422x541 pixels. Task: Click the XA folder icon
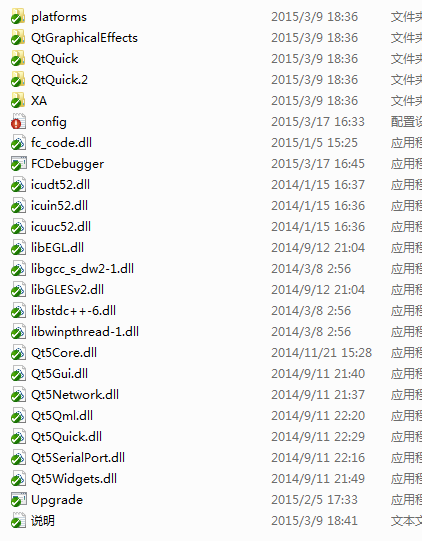pos(18,101)
